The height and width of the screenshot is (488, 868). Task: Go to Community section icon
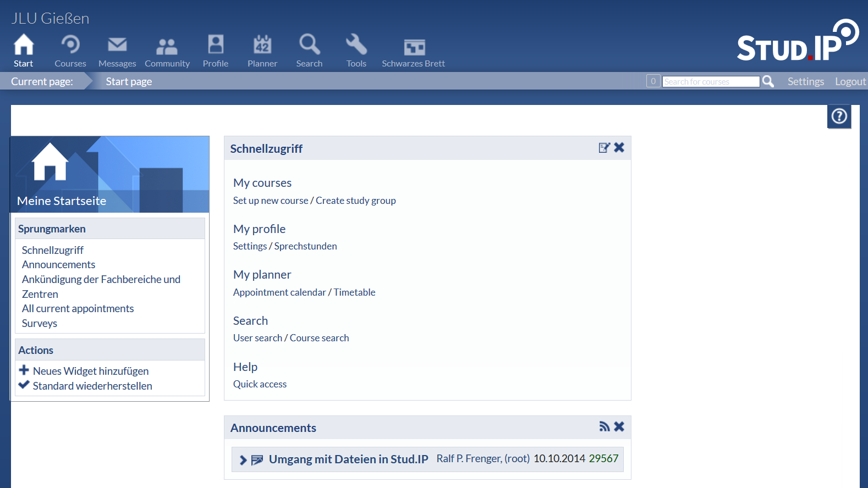pos(167,46)
